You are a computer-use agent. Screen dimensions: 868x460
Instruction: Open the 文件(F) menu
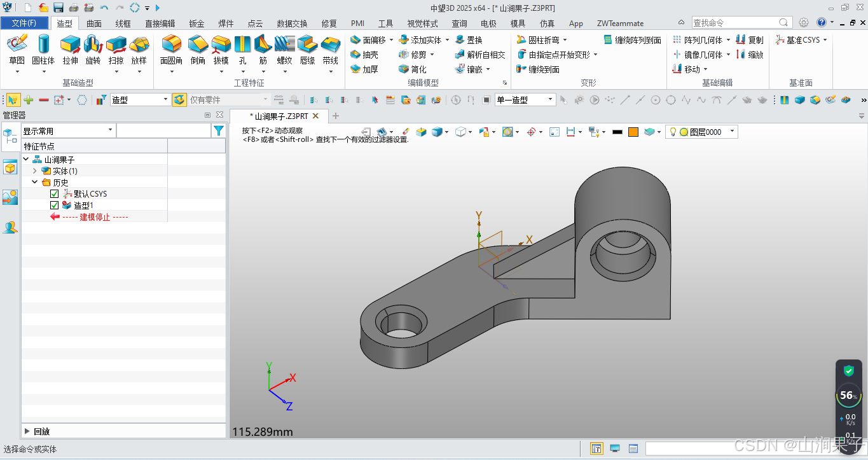click(x=24, y=23)
